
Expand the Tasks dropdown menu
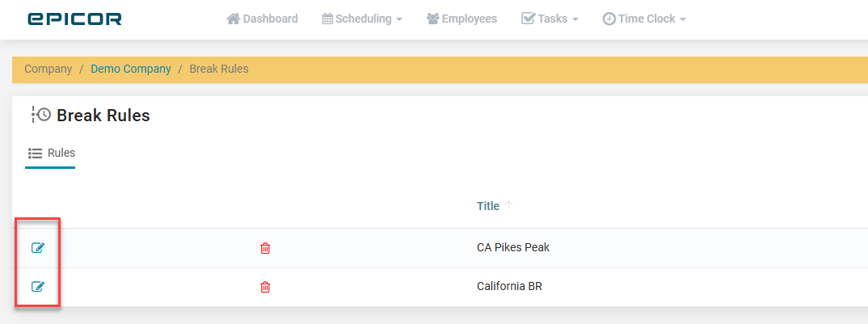tap(550, 19)
